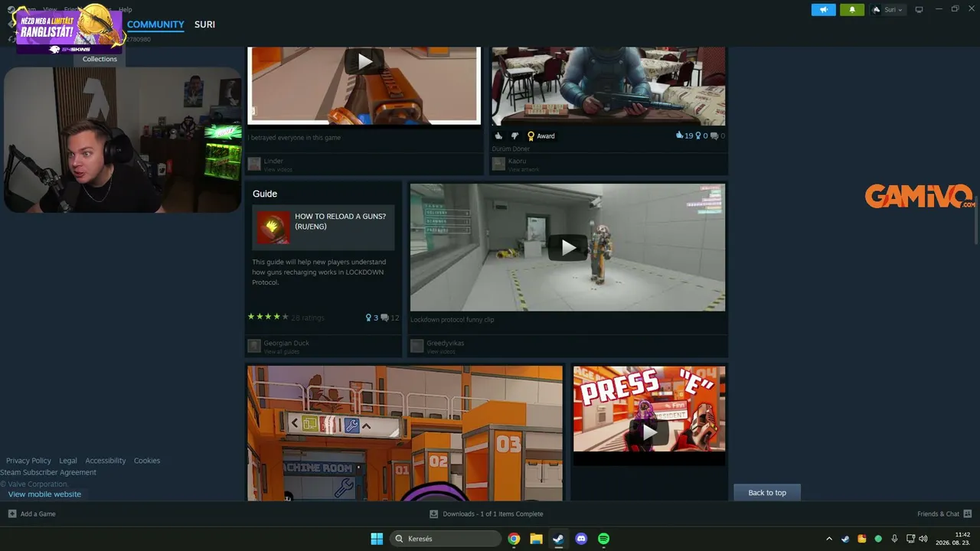The width and height of the screenshot is (980, 551).
Task: Play the 'PRESS E' video
Action: pyautogui.click(x=649, y=431)
